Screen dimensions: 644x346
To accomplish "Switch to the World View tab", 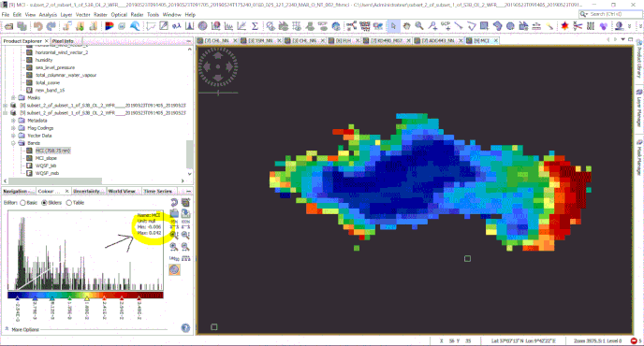I will click(x=122, y=192).
